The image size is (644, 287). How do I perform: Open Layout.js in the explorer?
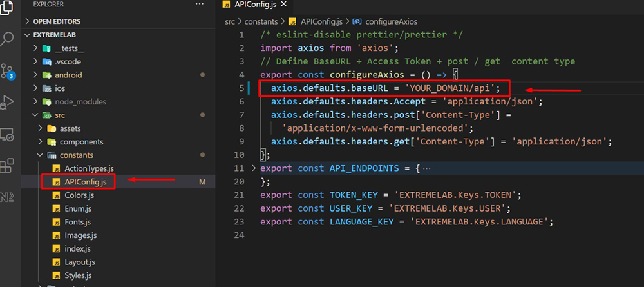(79, 262)
